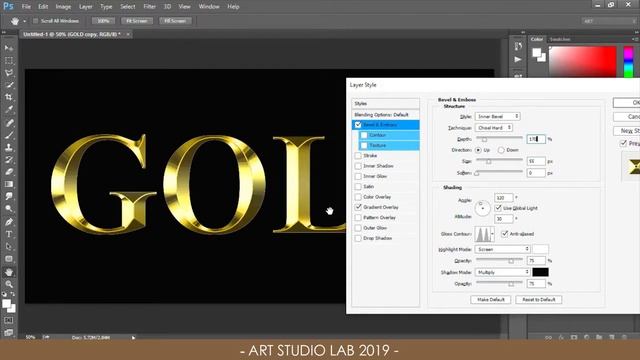The height and width of the screenshot is (360, 640).
Task: Click Color panel foreground/background squares
Action: click(539, 54)
